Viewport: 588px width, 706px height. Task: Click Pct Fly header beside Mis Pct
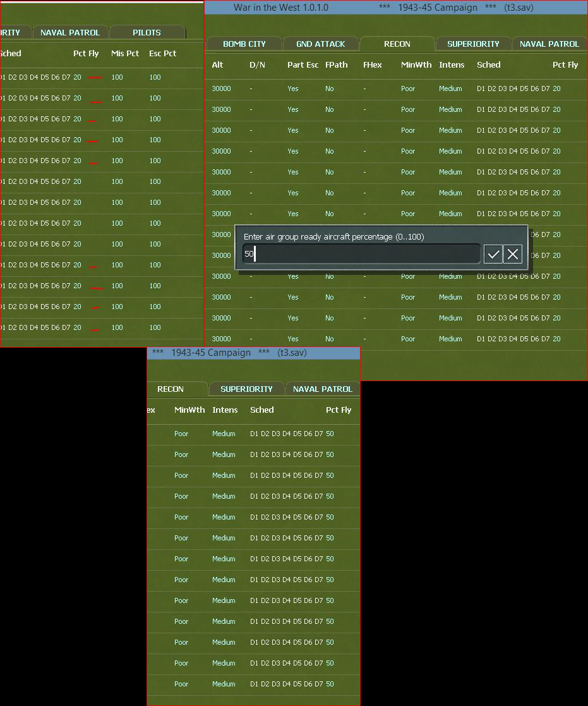point(86,54)
